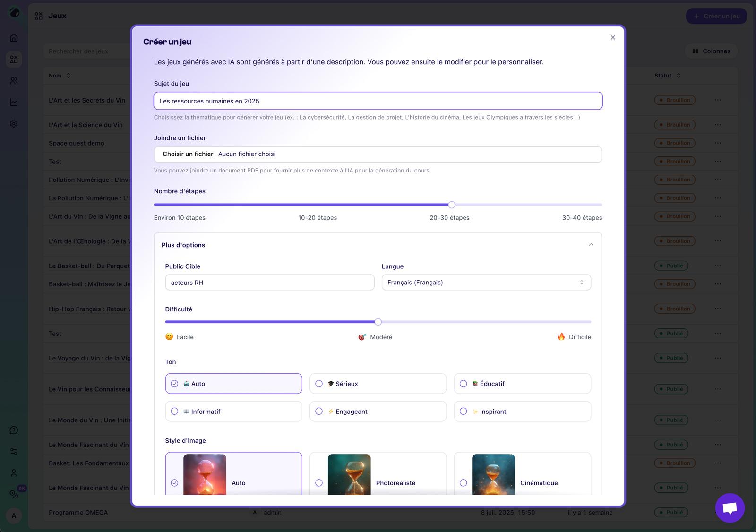
Task: Close the Créer un jeu dialog
Action: (613, 38)
